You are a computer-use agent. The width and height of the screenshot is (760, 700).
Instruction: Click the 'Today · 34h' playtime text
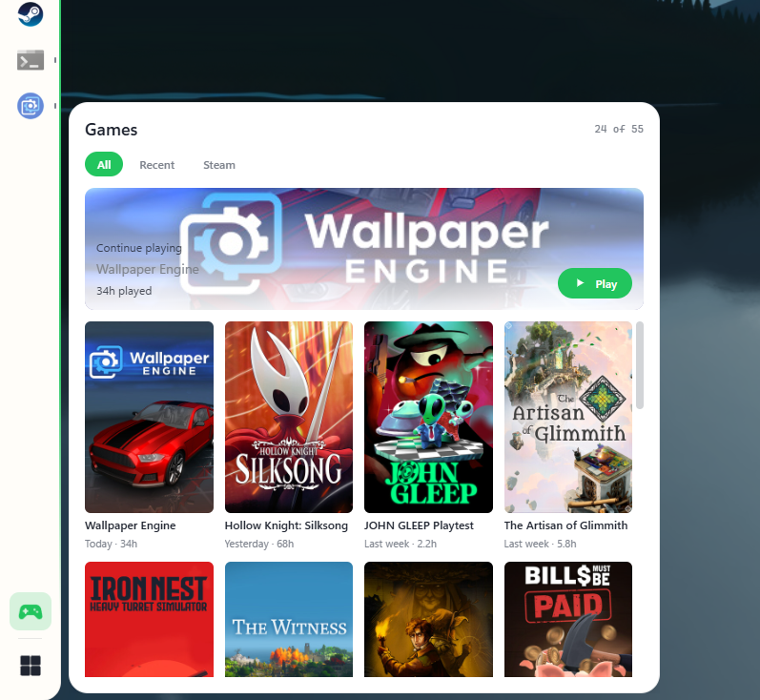pyautogui.click(x=111, y=544)
